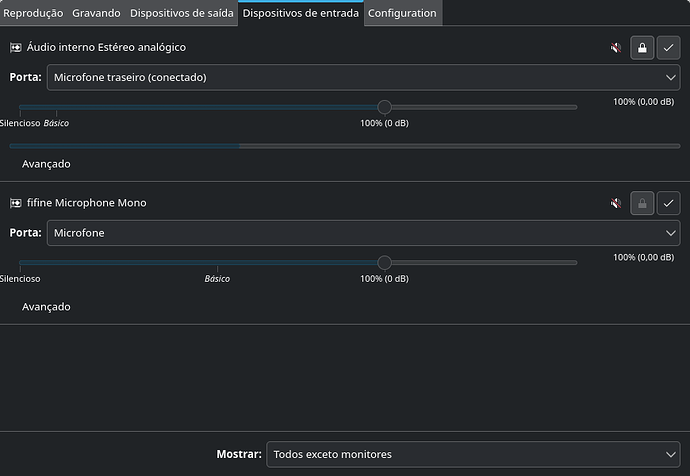Open the Mostrar filter dropdown
Screen dimensions: 690x476
[472, 454]
